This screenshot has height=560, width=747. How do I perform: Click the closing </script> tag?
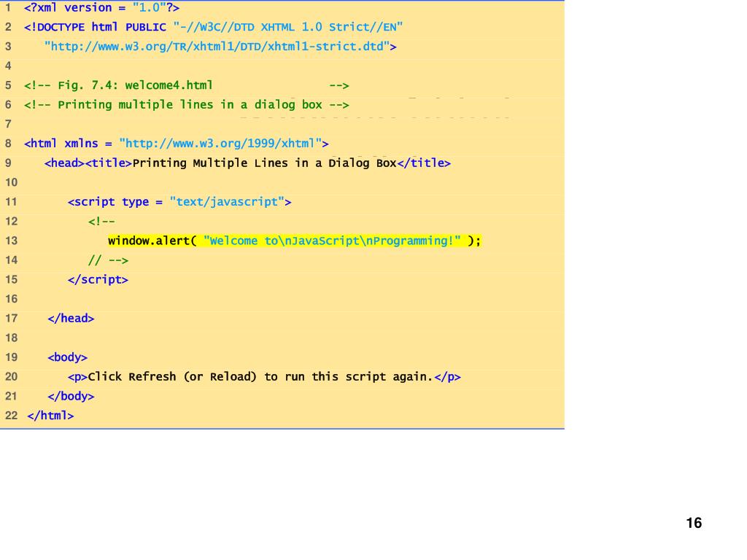[x=98, y=279]
